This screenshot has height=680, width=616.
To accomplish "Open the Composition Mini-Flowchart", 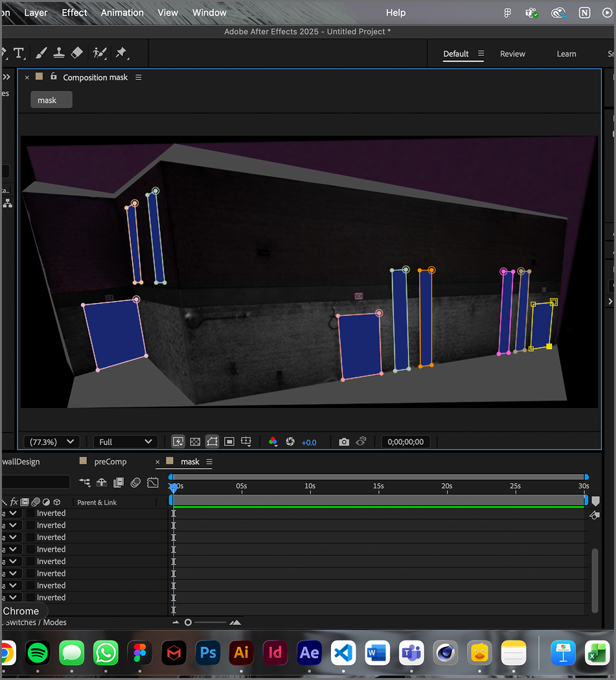I will pyautogui.click(x=84, y=482).
